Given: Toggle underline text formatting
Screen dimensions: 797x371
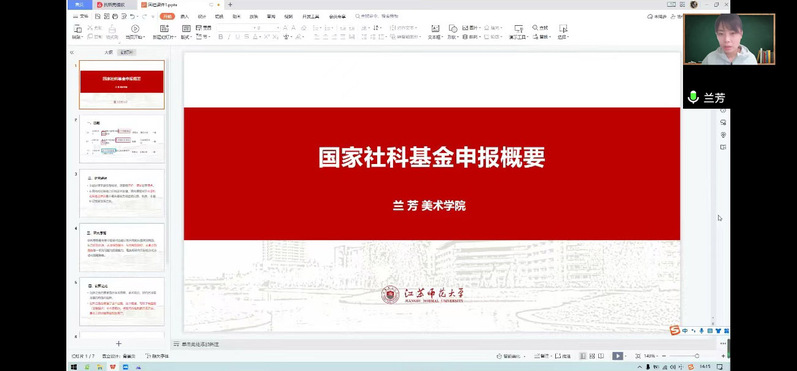Looking at the screenshot, I should point(238,37).
